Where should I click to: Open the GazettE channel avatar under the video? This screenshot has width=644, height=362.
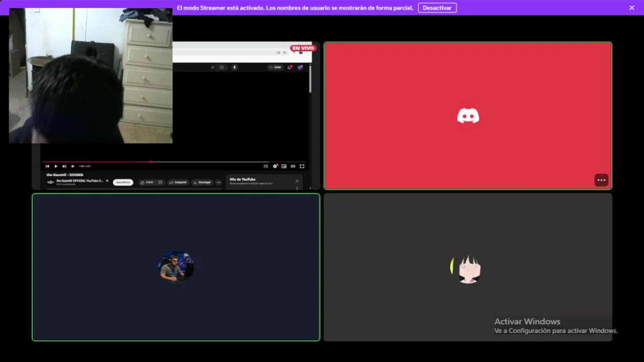[x=50, y=182]
